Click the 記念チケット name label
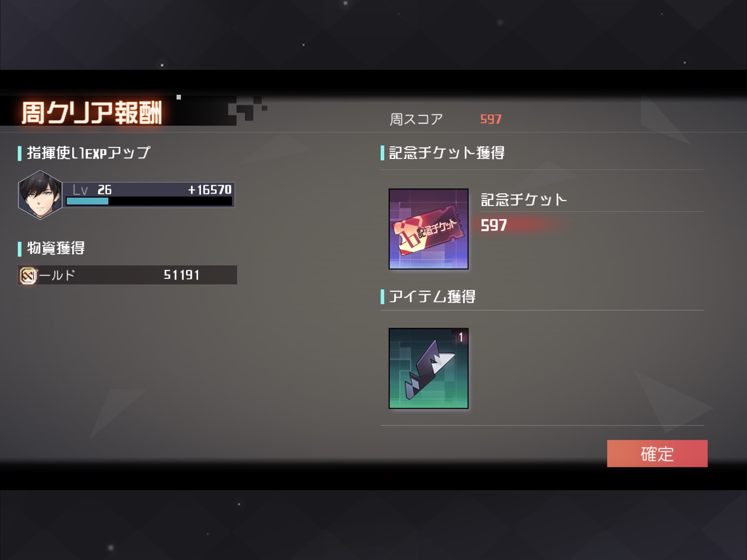This screenshot has width=747, height=560. (524, 200)
